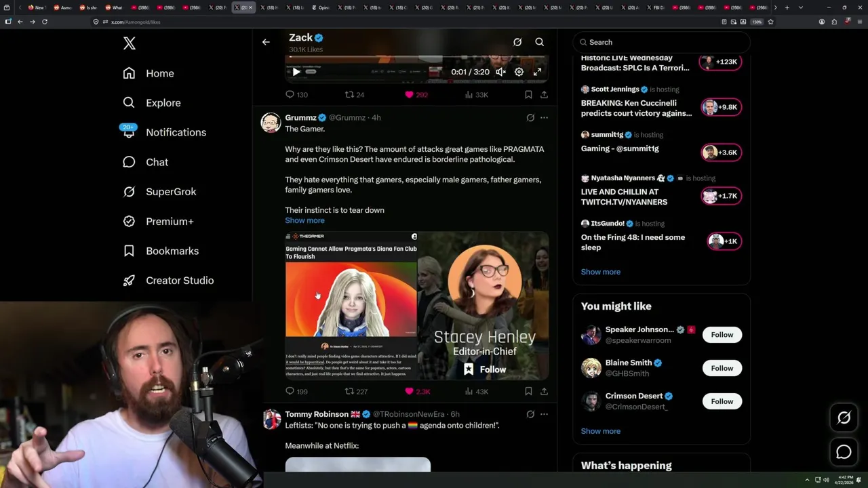868x488 pixels.
Task: Open Creator Studio in the sidebar
Action: click(167, 281)
